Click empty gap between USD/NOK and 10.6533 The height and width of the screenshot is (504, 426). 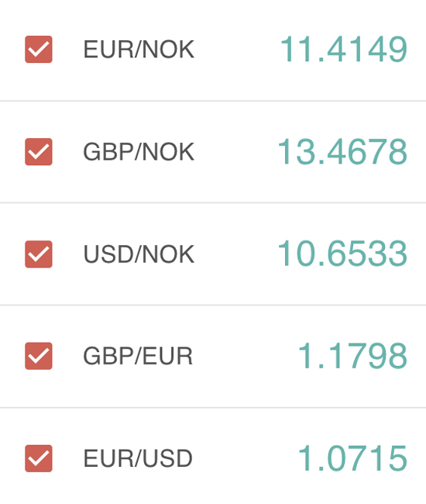click(236, 254)
